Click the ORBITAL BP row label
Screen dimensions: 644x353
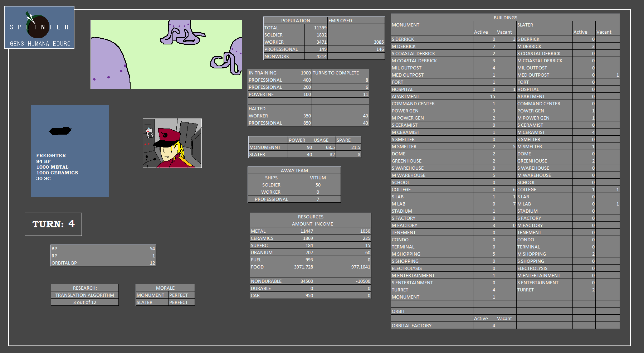92,263
